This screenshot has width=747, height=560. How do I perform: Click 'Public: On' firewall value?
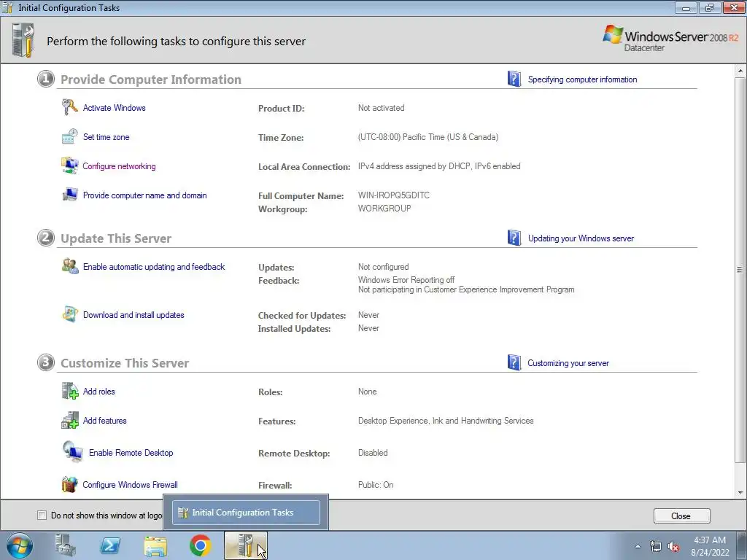tap(376, 485)
